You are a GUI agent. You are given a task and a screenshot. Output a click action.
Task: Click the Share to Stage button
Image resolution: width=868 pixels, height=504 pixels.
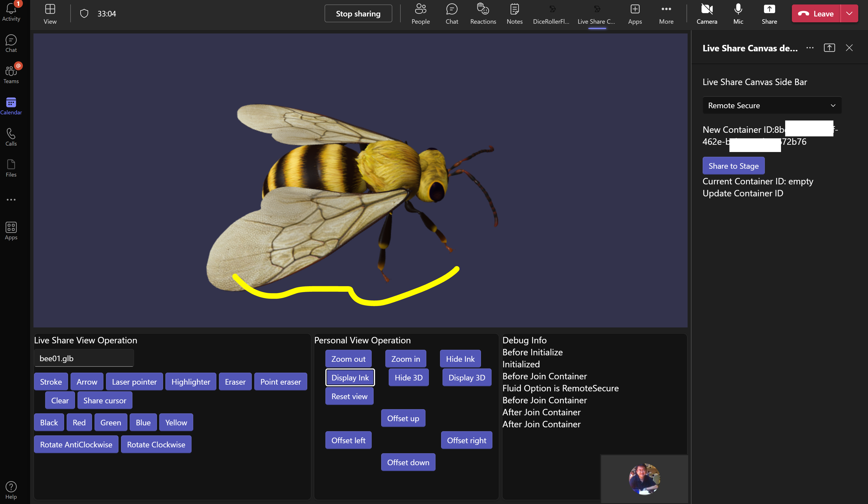point(733,166)
